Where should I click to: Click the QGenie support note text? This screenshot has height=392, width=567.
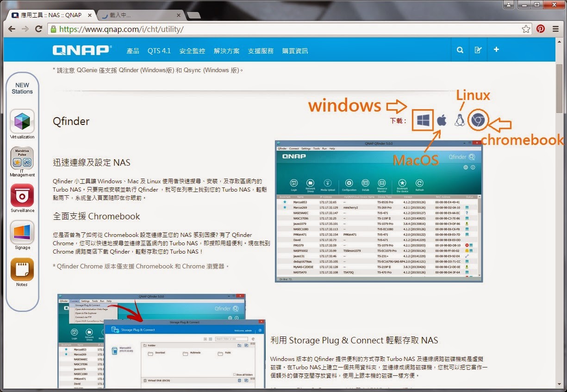[148, 70]
